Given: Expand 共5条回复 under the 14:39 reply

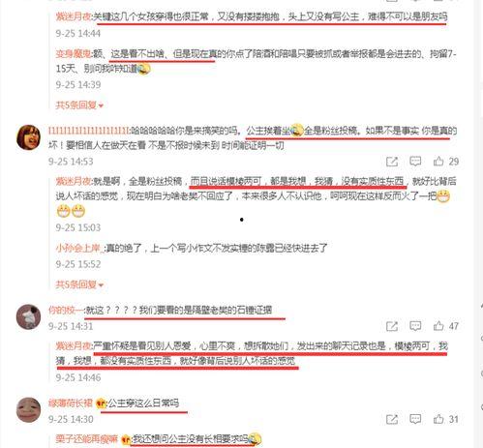Looking at the screenshot, I should coord(79,105).
